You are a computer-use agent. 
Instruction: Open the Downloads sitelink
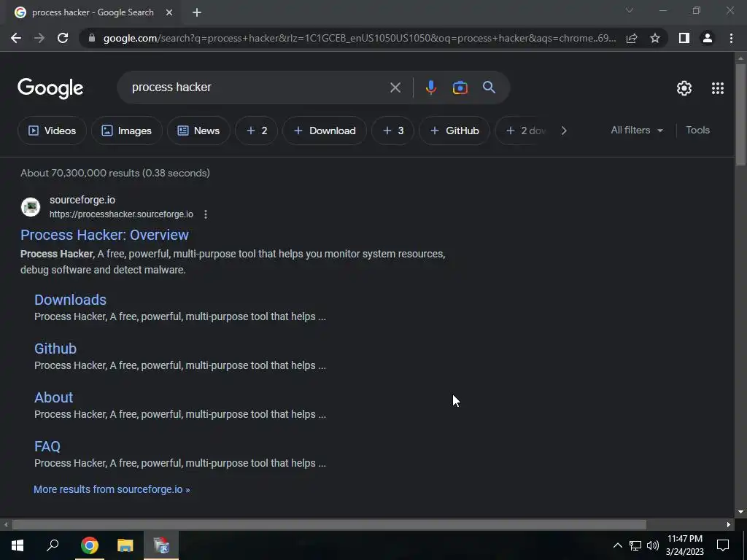[70, 300]
